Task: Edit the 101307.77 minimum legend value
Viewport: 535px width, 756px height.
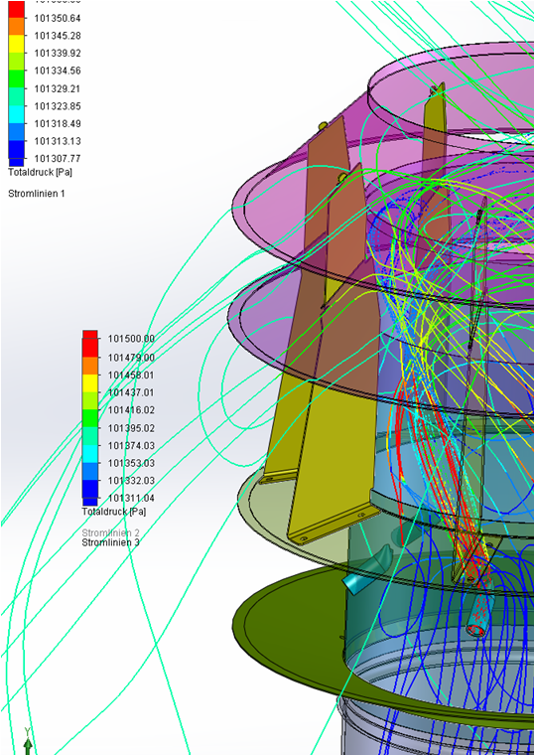Action: 58,159
